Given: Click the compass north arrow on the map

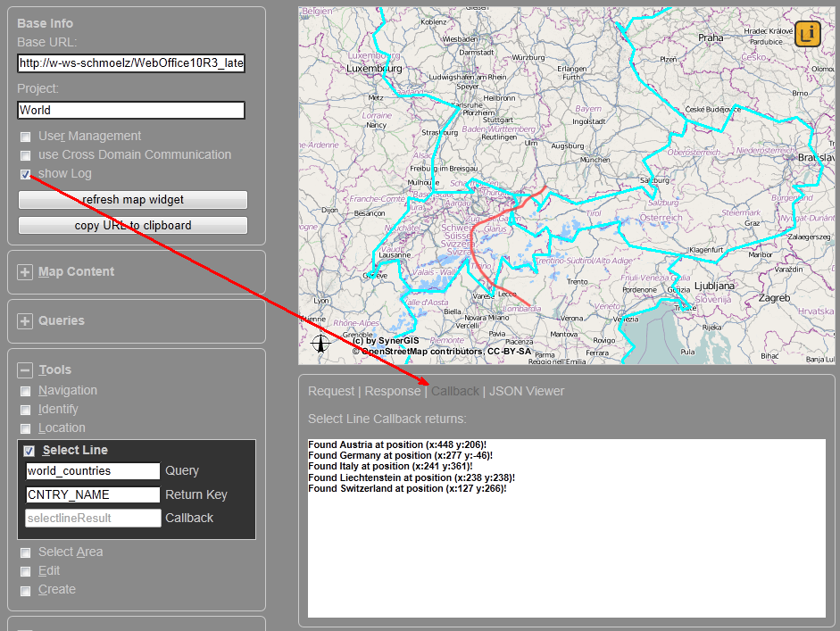Looking at the screenshot, I should pos(320,343).
